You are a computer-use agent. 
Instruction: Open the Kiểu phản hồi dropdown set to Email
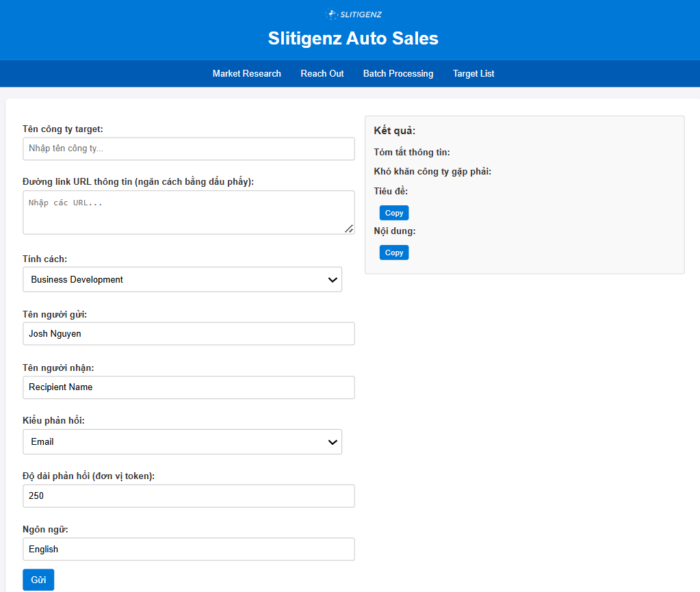(182, 441)
